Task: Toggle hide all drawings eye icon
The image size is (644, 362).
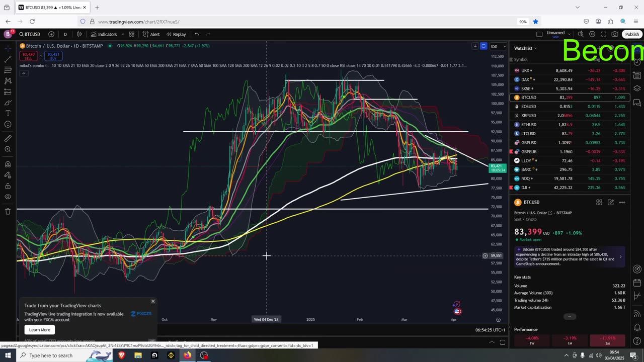Action: (8, 197)
